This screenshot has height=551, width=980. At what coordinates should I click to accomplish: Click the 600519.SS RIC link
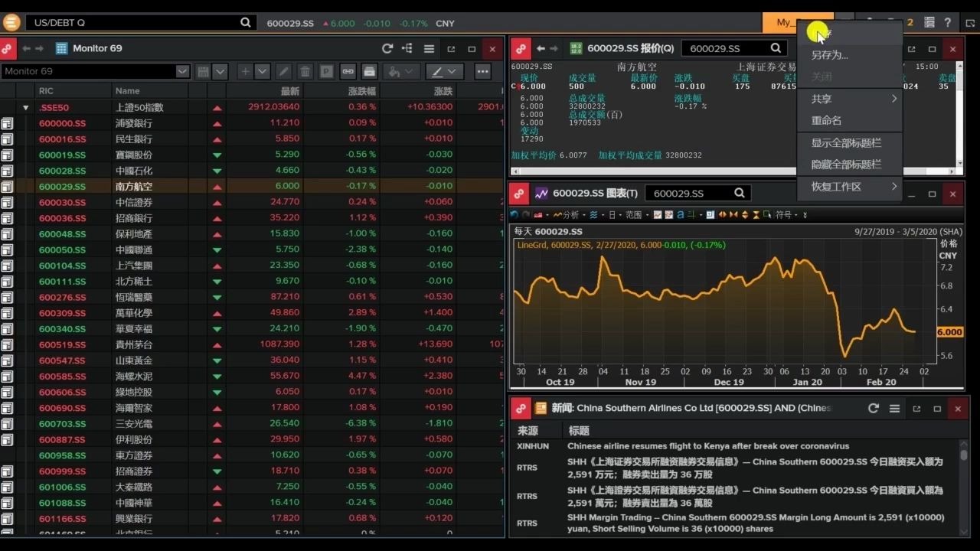tap(62, 344)
